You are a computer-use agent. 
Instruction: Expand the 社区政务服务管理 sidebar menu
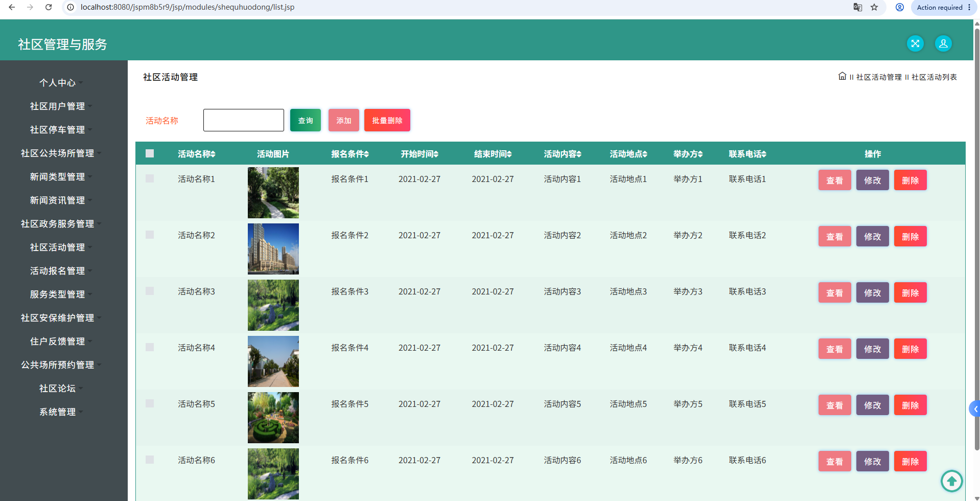(61, 224)
